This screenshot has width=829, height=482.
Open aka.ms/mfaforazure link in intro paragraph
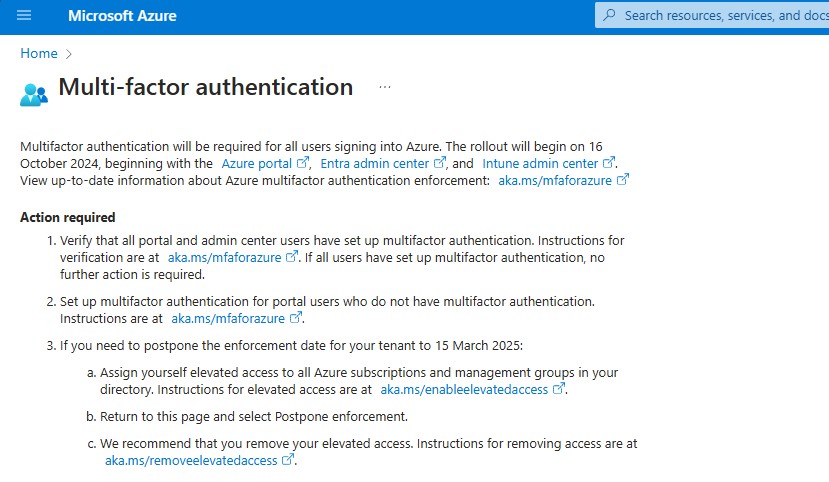click(555, 180)
